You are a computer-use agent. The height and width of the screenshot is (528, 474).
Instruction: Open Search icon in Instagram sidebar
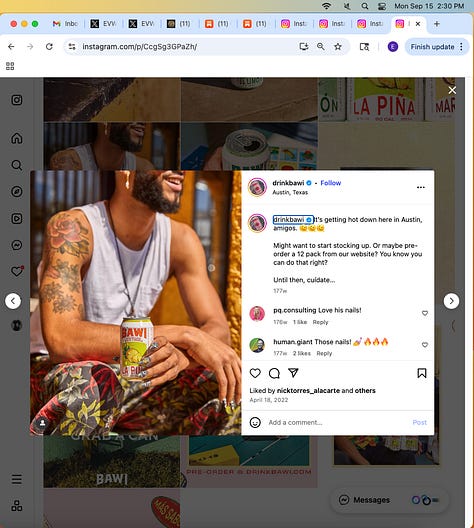pyautogui.click(x=17, y=165)
